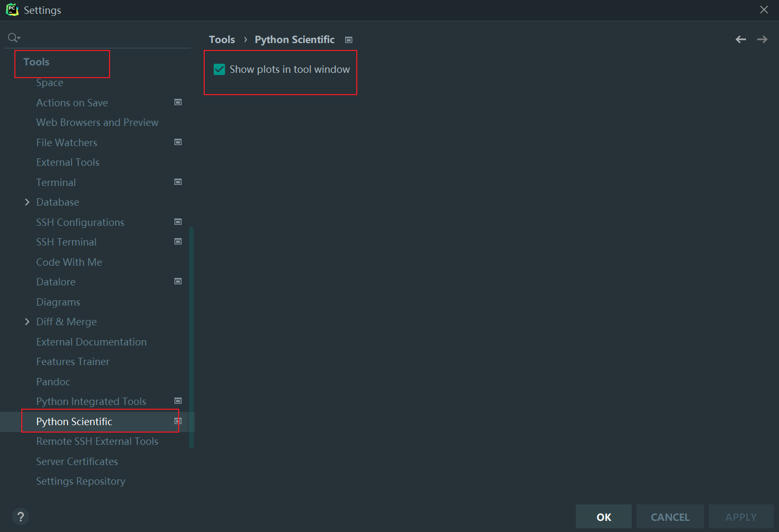The width and height of the screenshot is (779, 532).
Task: Select Python Scientific in the settings tree
Action: tap(74, 421)
